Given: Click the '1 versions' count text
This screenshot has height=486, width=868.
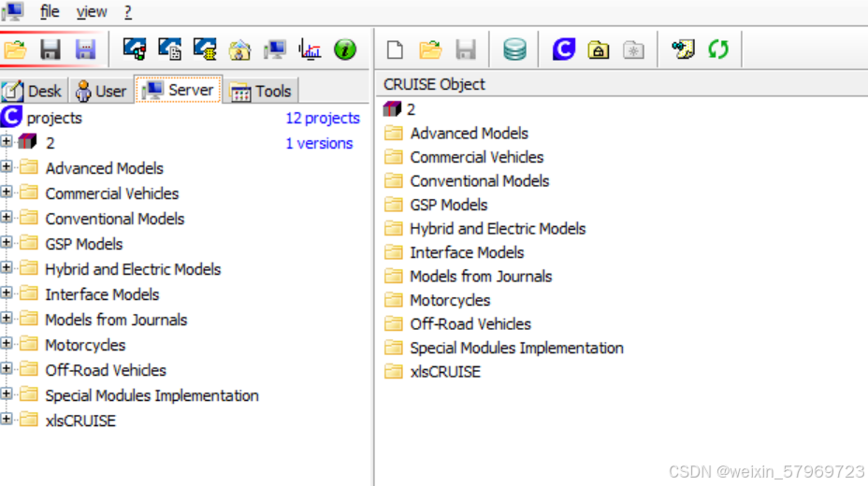Looking at the screenshot, I should pyautogui.click(x=319, y=143).
